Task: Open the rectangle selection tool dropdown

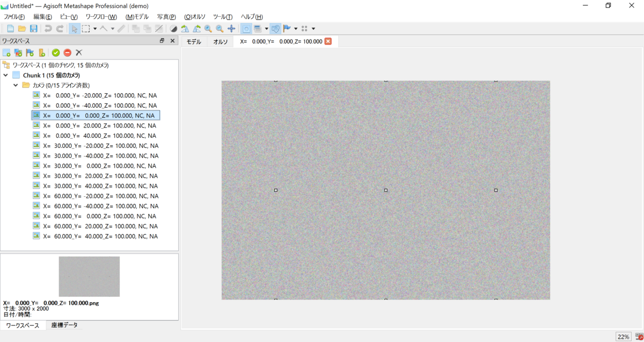Action: (95, 28)
